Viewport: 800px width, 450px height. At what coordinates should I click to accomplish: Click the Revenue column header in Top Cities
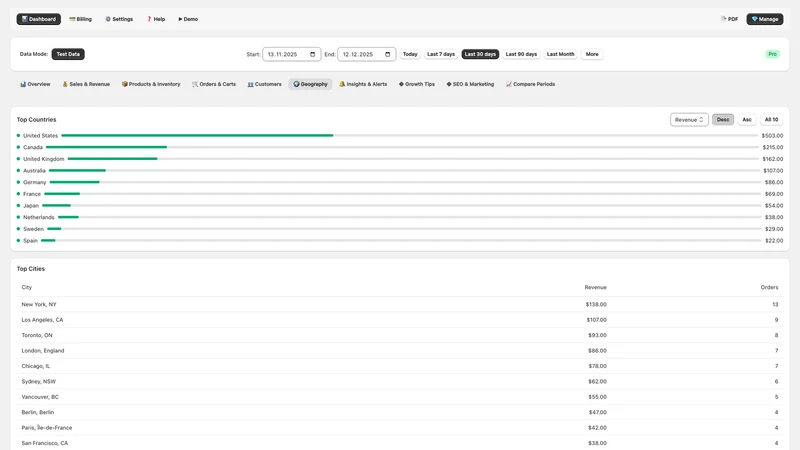tap(595, 287)
